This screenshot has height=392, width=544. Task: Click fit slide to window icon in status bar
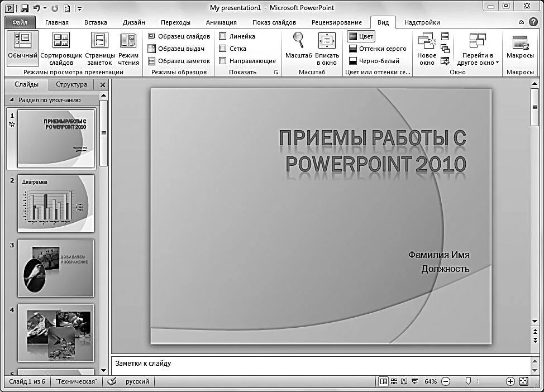click(x=524, y=381)
